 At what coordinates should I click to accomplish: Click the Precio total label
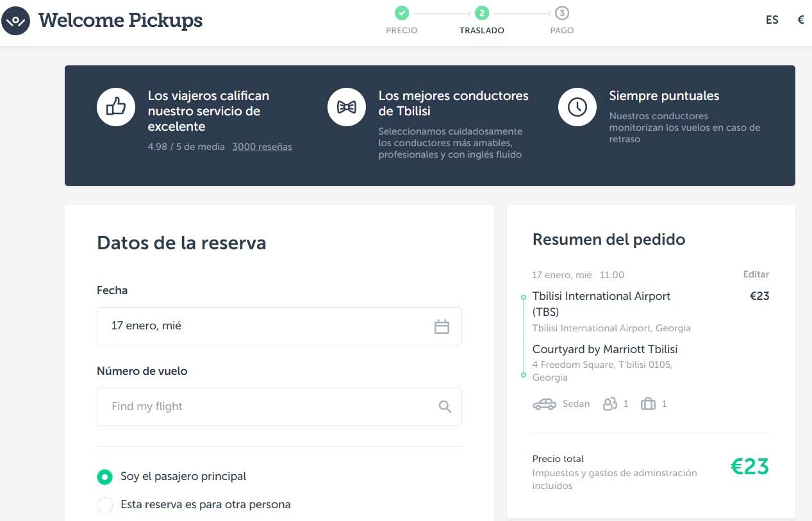click(x=558, y=459)
